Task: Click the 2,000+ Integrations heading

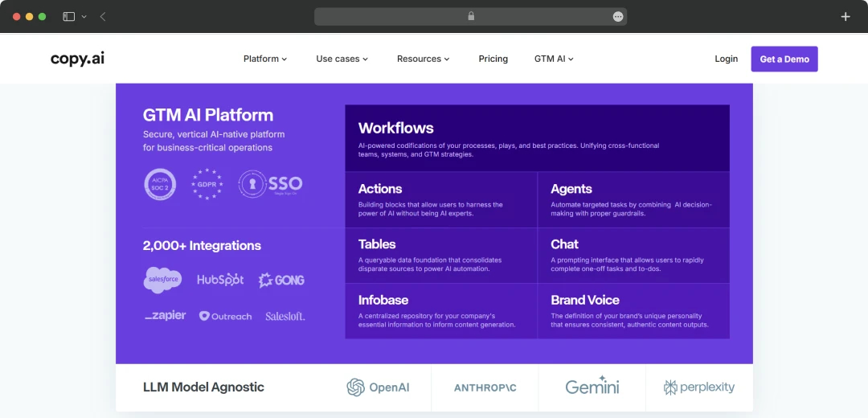Action: coord(202,245)
